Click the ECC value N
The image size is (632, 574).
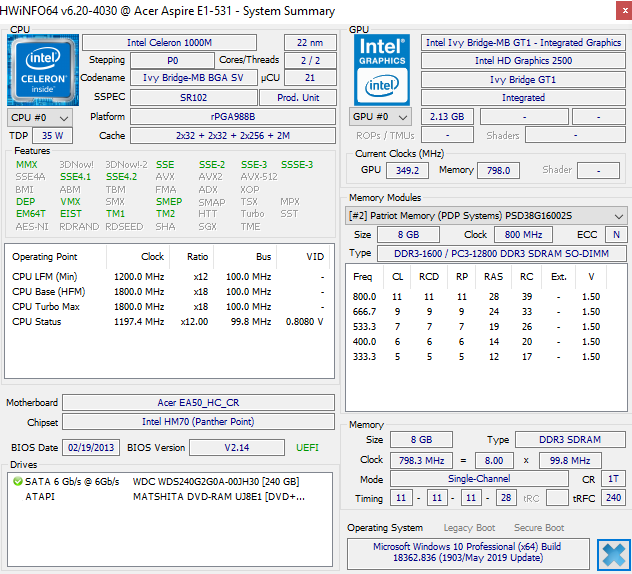coord(616,234)
